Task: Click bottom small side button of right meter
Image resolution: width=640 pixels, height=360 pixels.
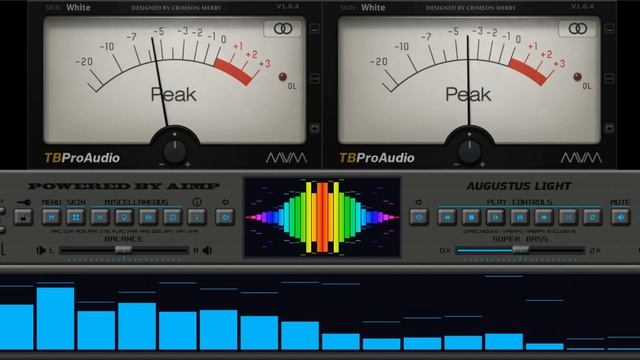Action: coord(609,129)
